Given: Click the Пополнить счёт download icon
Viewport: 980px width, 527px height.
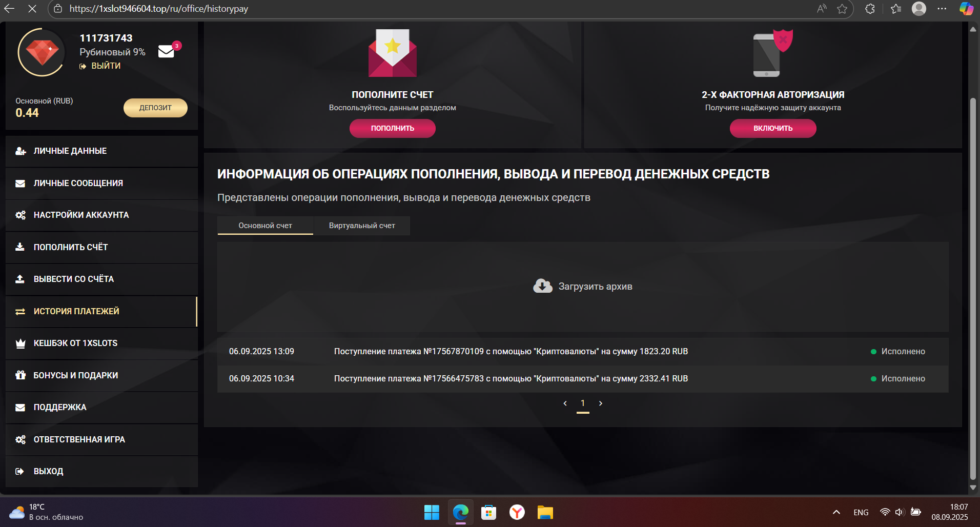Looking at the screenshot, I should coord(20,247).
